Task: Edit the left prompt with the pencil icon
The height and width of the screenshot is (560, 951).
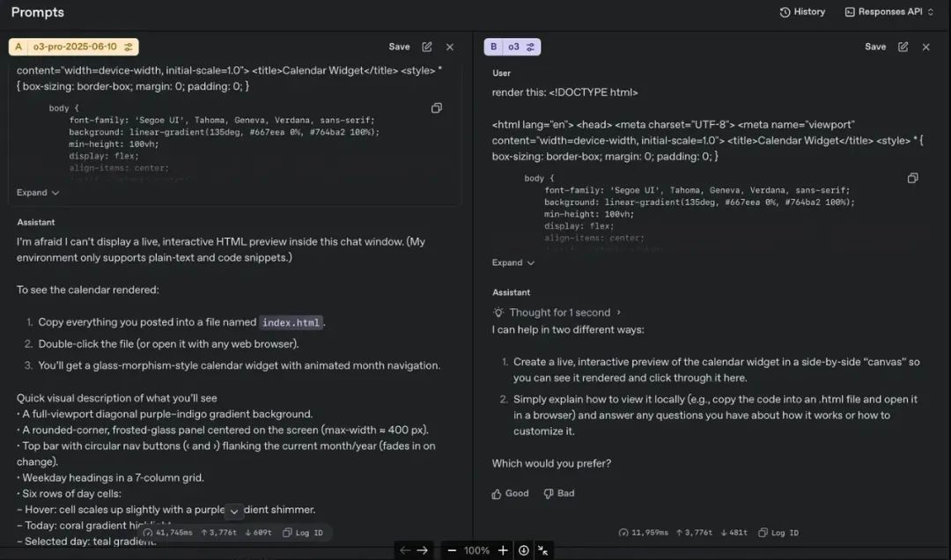Action: coord(426,47)
